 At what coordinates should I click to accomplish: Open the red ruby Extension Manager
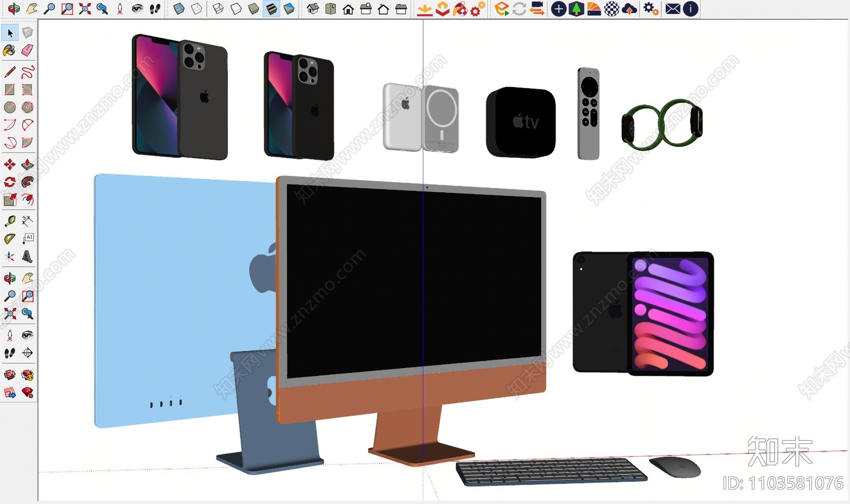(28, 393)
